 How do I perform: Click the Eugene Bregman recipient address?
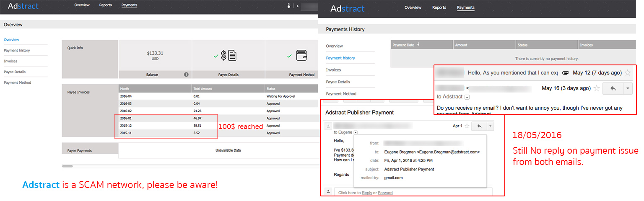click(432, 152)
